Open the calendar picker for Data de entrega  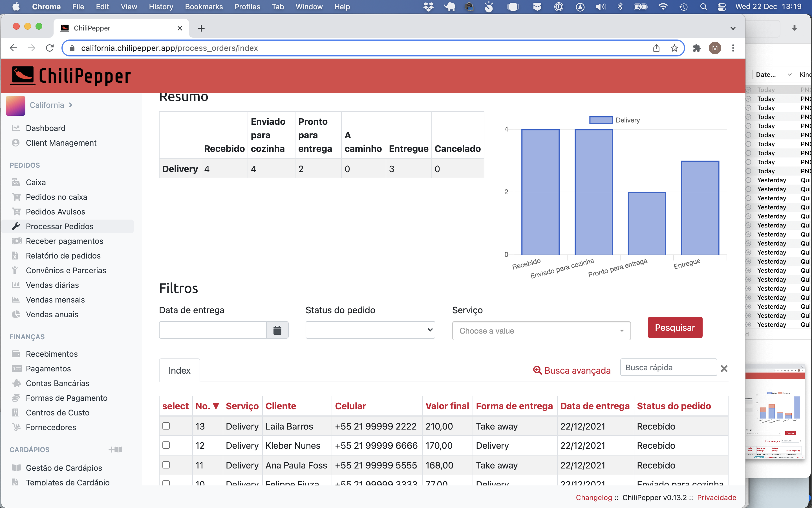click(x=277, y=330)
